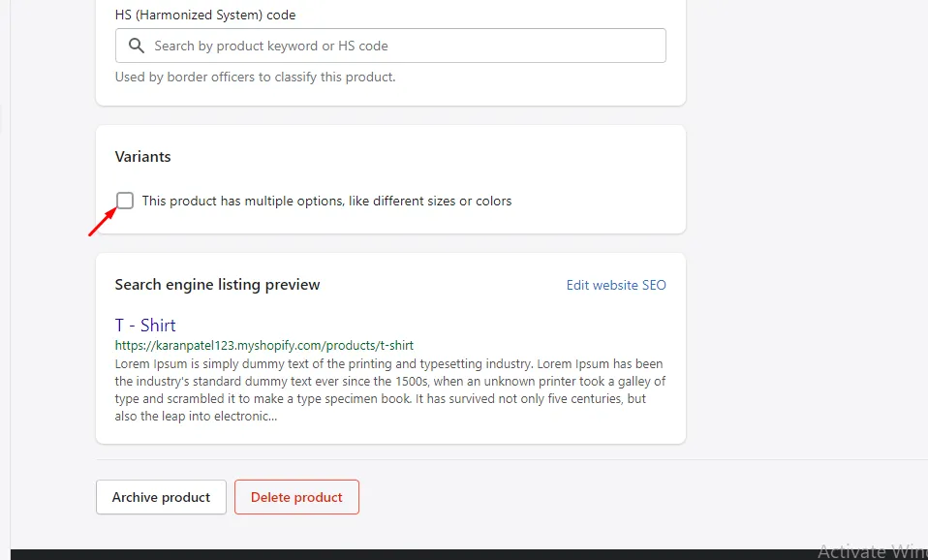Click the HS (Harmonized System) code label
The width and height of the screenshot is (928, 560).
pyautogui.click(x=205, y=16)
